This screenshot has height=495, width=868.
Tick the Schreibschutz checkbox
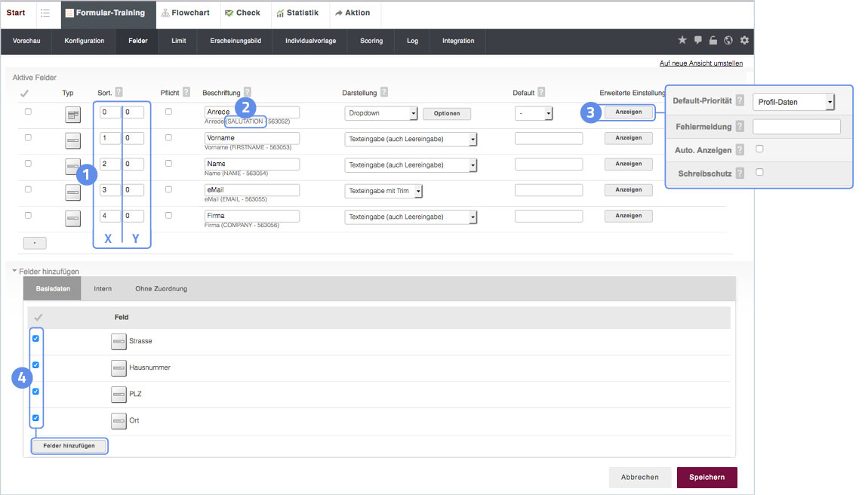coord(759,172)
